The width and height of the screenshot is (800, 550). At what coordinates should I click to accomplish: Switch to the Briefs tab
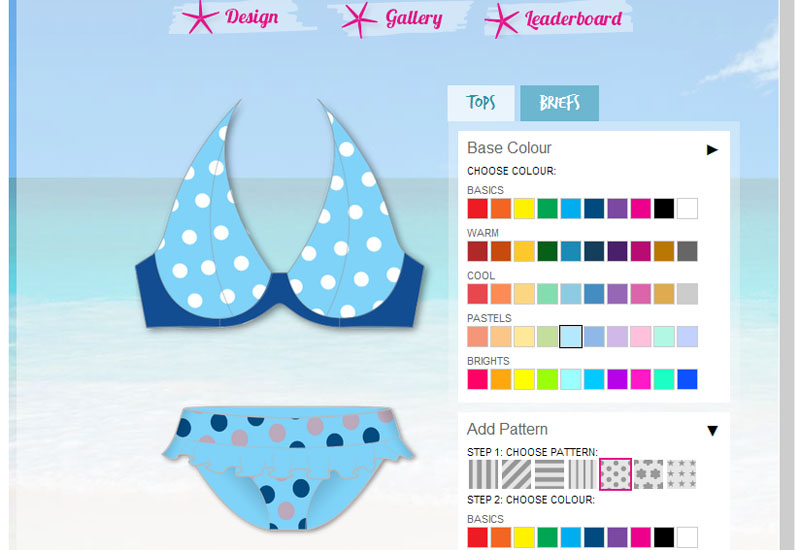coord(559,103)
